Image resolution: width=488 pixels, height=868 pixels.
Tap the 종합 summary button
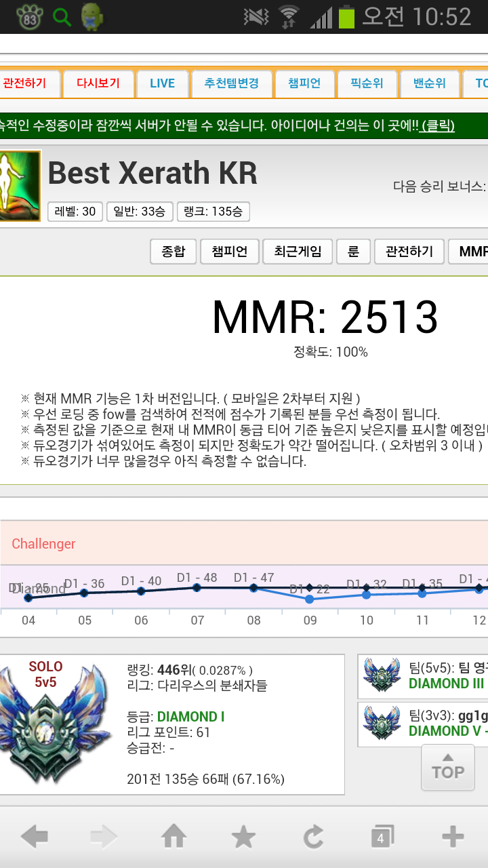tap(173, 252)
